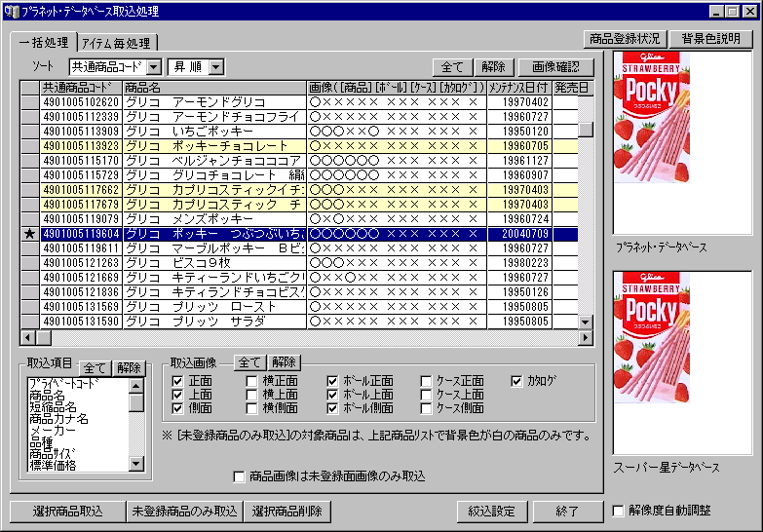Click 解除 button in 取込項目 group

[x=129, y=368]
